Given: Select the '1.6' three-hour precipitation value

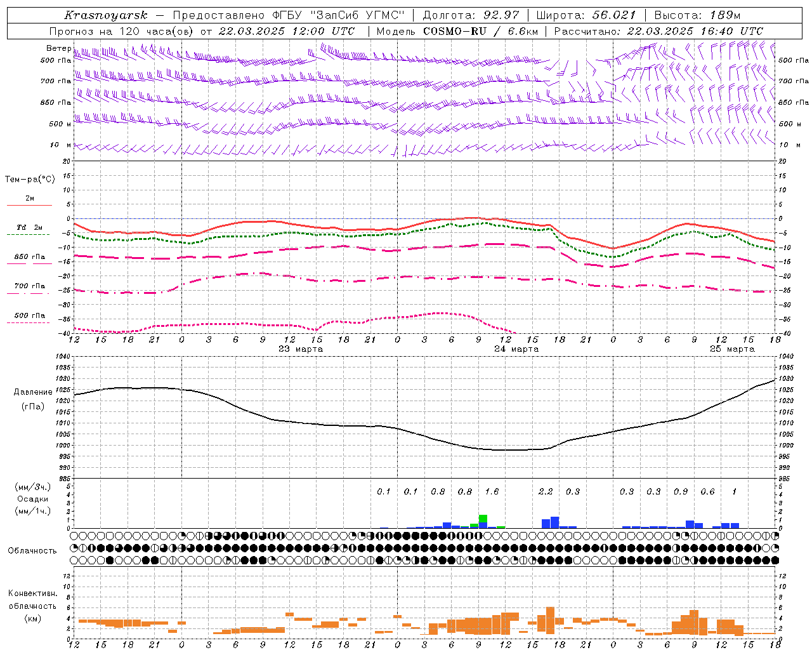Looking at the screenshot, I should point(492,491).
